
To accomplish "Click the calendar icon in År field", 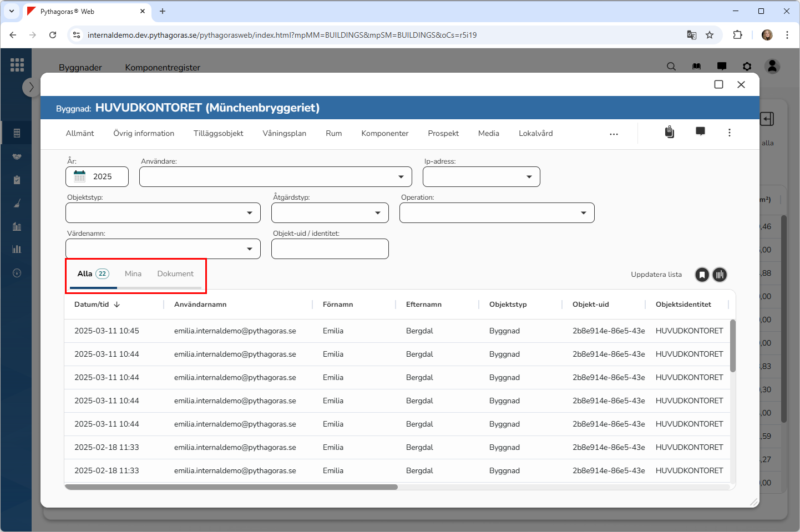I will [x=80, y=176].
